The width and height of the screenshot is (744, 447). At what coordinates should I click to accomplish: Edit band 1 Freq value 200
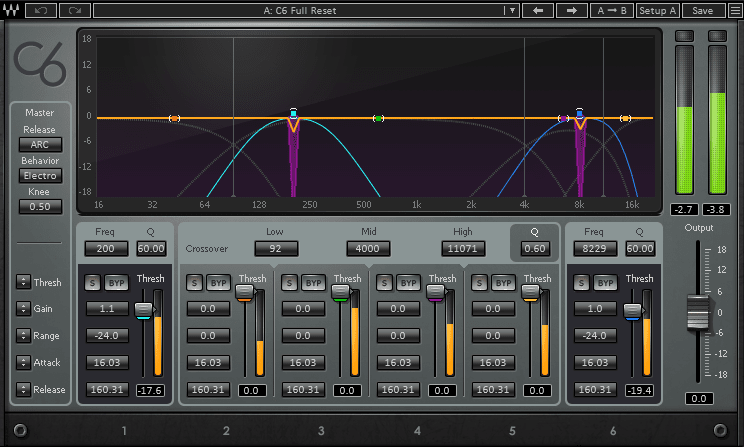(106, 248)
